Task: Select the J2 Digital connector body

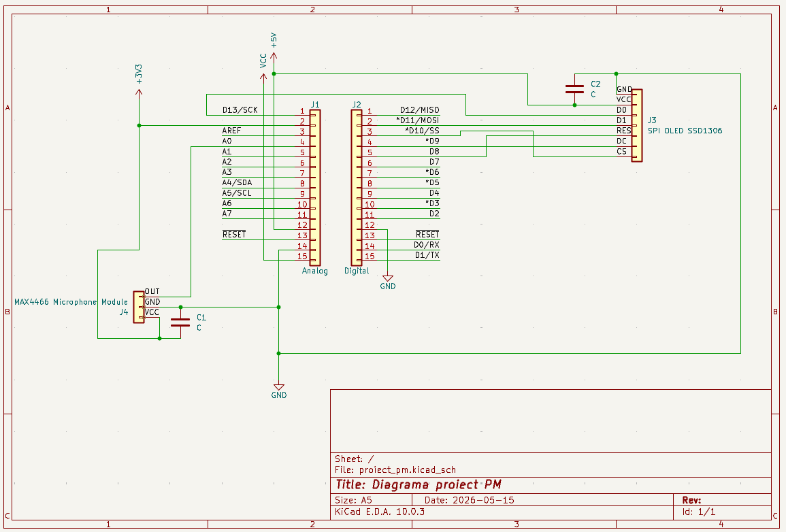Action: (357, 187)
